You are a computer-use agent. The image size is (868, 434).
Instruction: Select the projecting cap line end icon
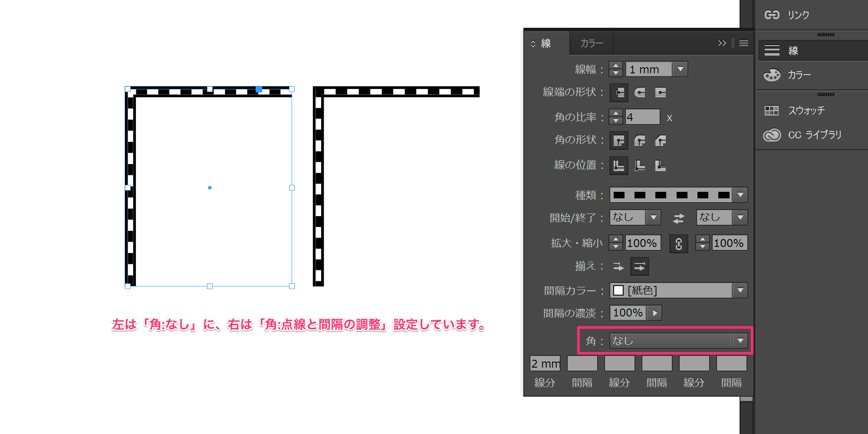(x=661, y=92)
